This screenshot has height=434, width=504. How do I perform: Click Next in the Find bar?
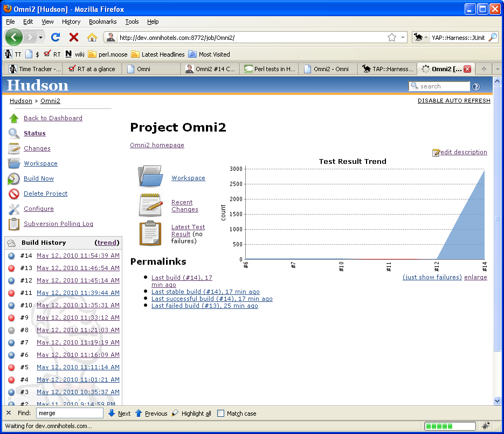coord(120,413)
